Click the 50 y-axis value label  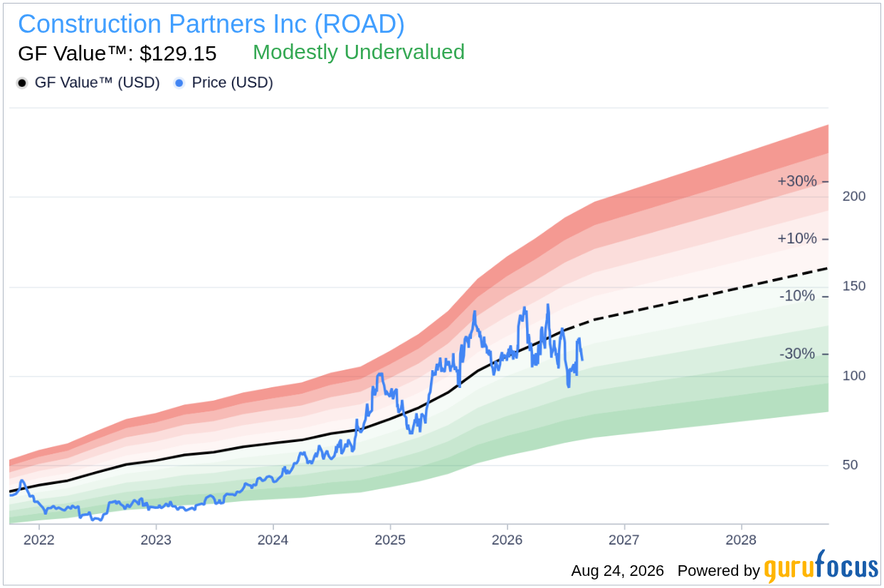[850, 465]
